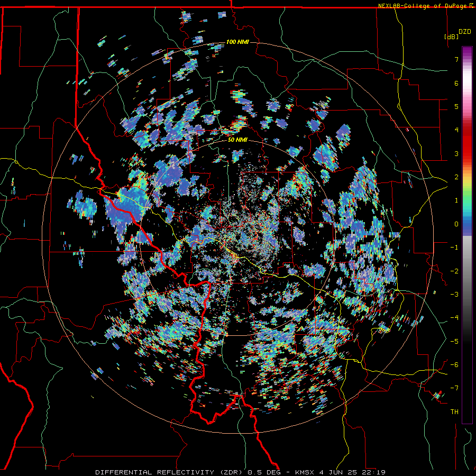Click the legend value 0

(456, 224)
